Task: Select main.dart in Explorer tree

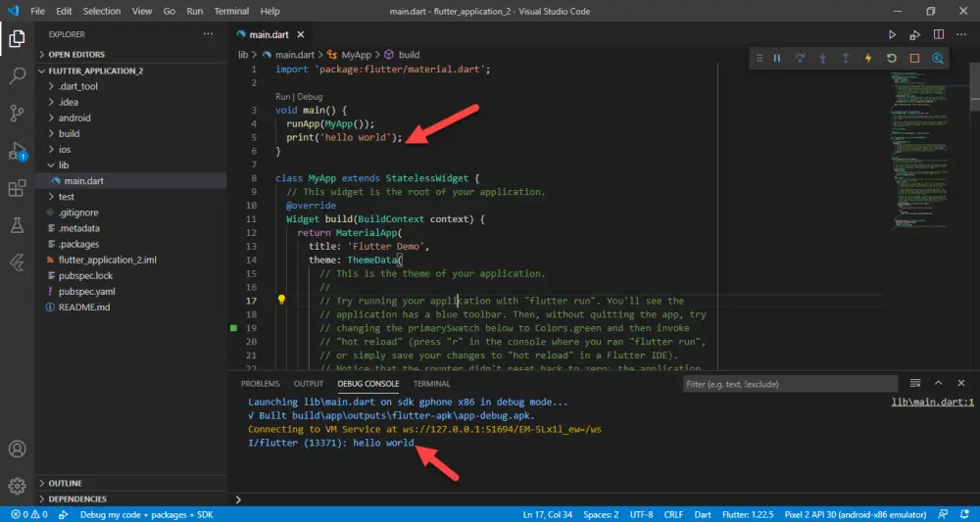Action: [x=130, y=181]
